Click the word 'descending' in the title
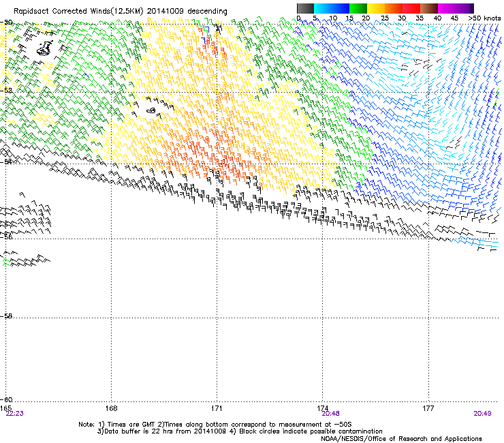This screenshot has width=504, height=443. (x=207, y=12)
